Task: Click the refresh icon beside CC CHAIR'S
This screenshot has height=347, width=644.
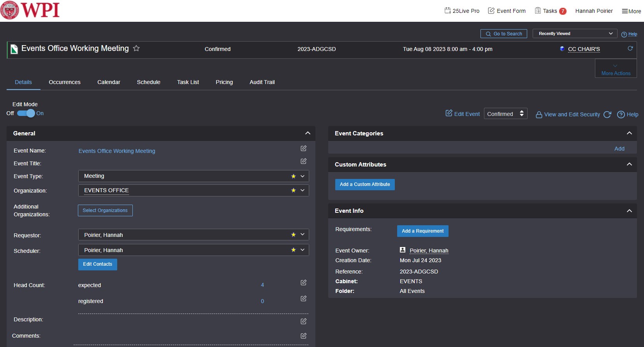Action: (630, 49)
